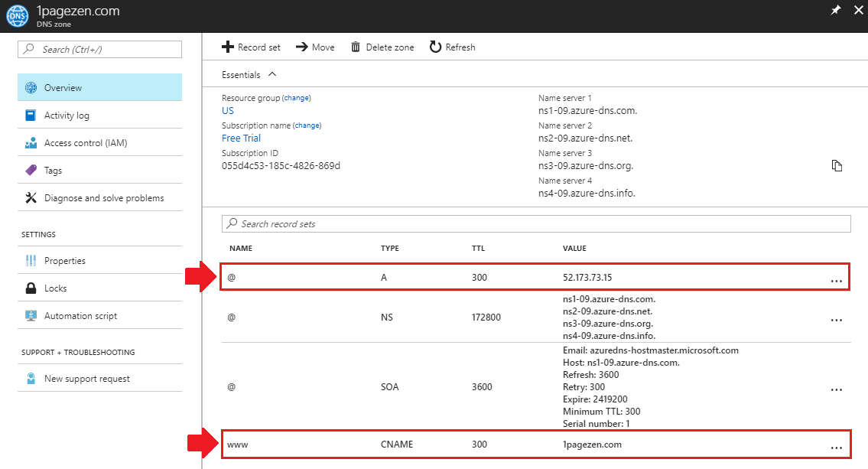Focus the Search (Ctrl+/) field

pyautogui.click(x=99, y=49)
